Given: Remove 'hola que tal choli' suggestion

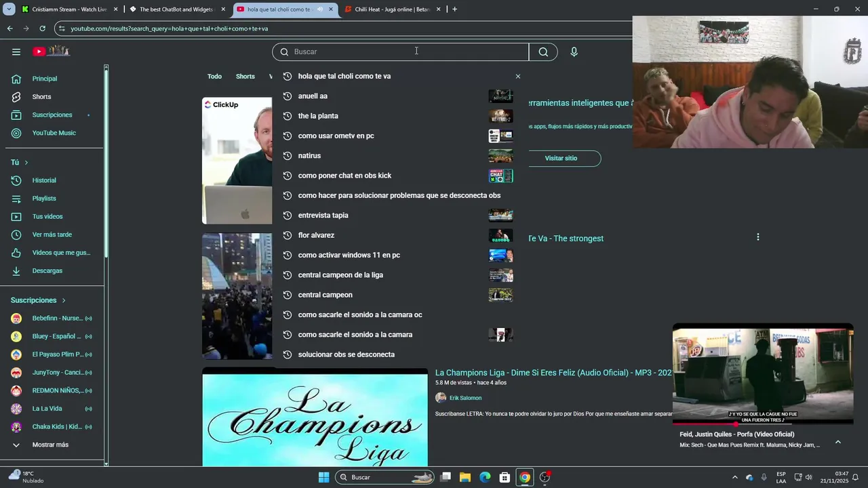Looking at the screenshot, I should point(518,77).
